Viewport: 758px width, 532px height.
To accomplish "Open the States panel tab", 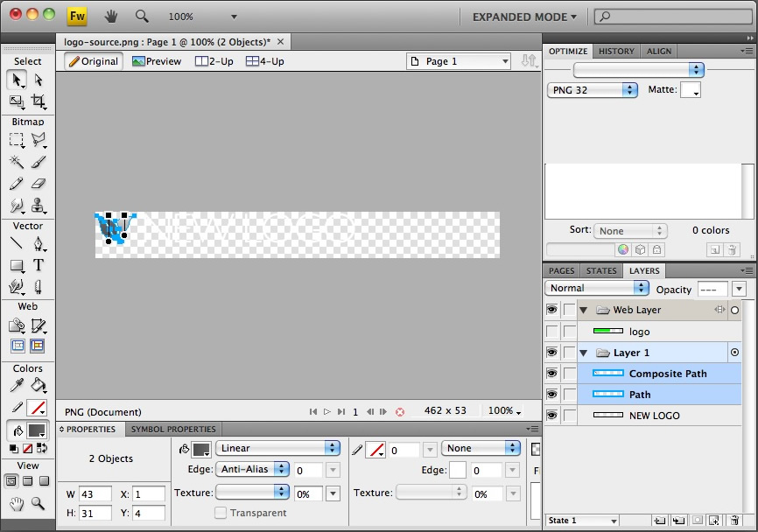I will [x=601, y=271].
